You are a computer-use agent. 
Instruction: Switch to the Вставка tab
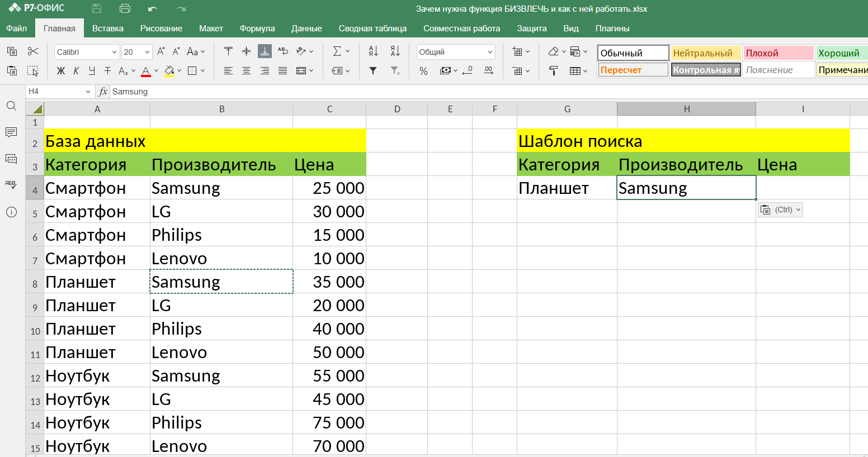108,28
